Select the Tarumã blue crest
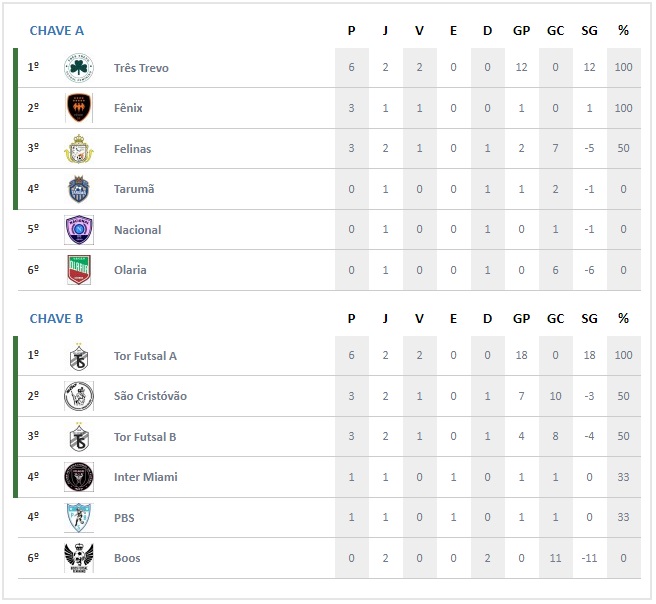Screen dimensions: 656x604 (79, 189)
